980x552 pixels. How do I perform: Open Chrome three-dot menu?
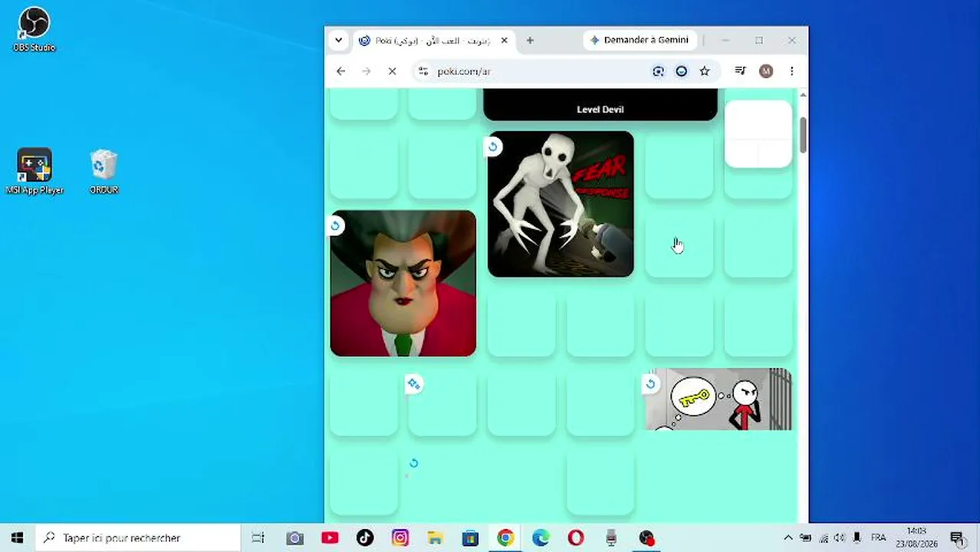pyautogui.click(x=791, y=71)
